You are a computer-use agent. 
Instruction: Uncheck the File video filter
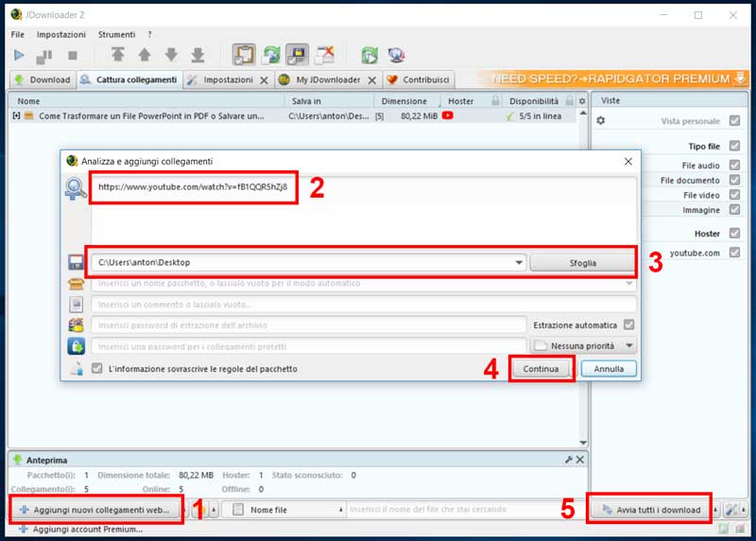tap(735, 195)
